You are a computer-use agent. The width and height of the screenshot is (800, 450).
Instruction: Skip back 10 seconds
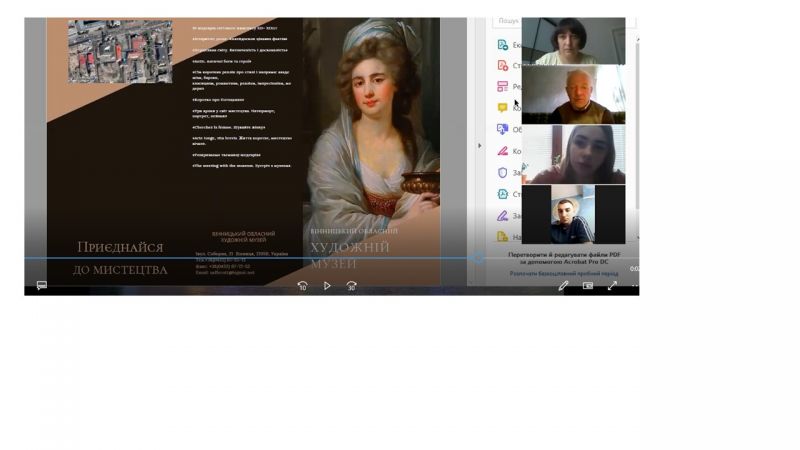coord(303,286)
